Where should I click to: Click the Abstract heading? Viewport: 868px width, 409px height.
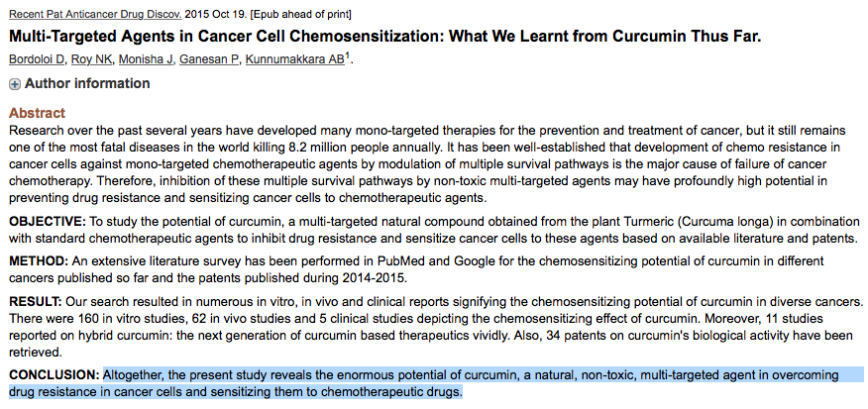(x=37, y=114)
